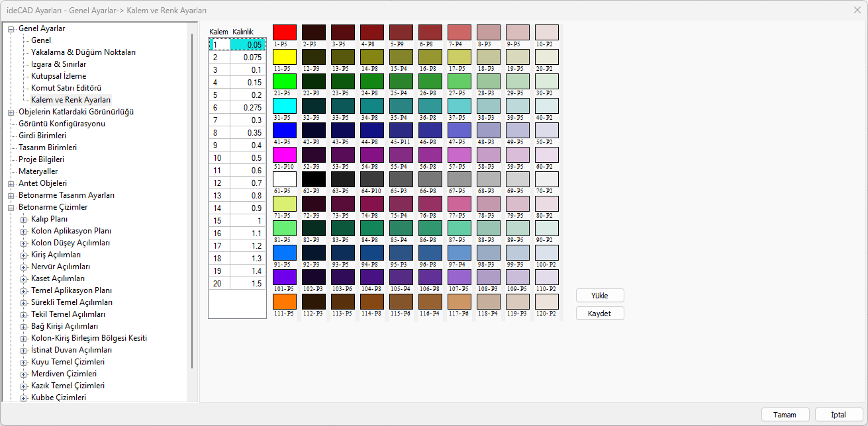Expand the Kalıp Planı tree node

(x=24, y=219)
